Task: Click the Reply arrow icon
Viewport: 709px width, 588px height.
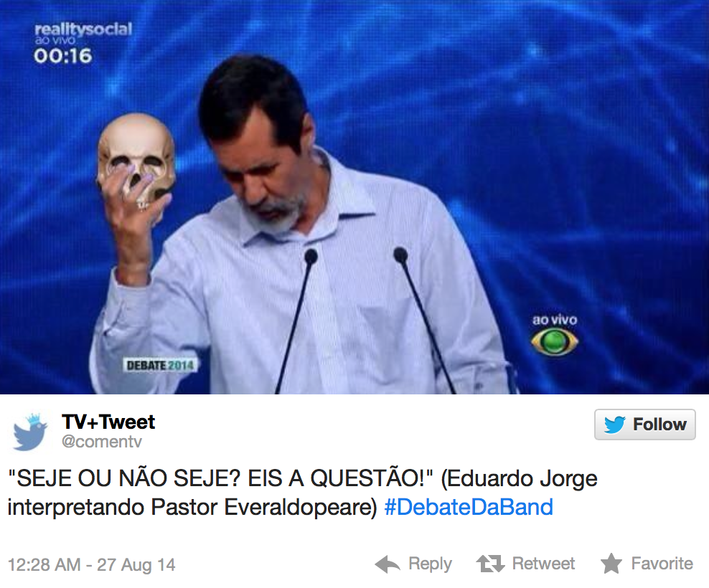Action: coord(388,564)
